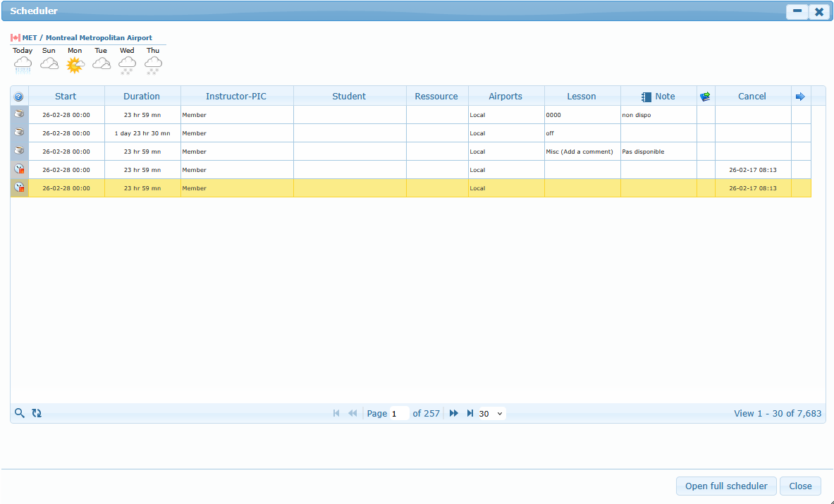Sort by the Duration column header
Screen dimensions: 834x504
point(142,97)
